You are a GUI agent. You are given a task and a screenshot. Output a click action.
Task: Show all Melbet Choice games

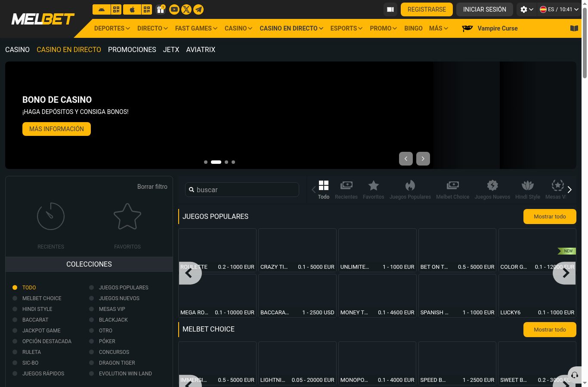click(x=550, y=330)
